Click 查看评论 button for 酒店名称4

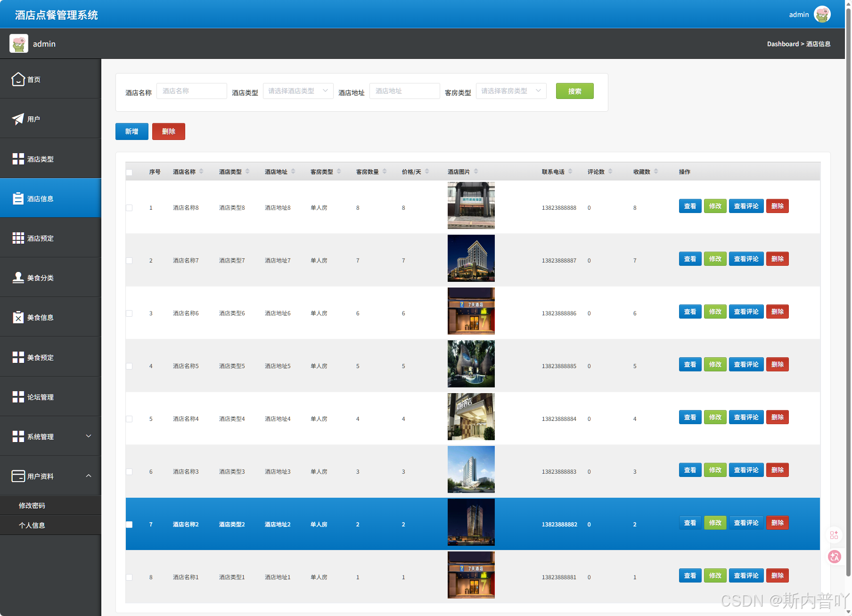[746, 417]
